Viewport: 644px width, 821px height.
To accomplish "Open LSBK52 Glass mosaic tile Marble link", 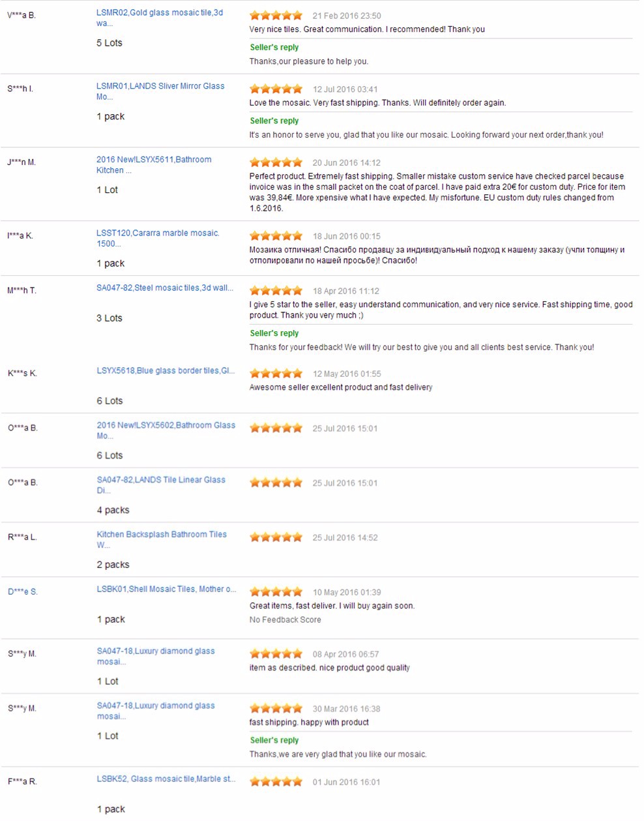I will [x=166, y=779].
